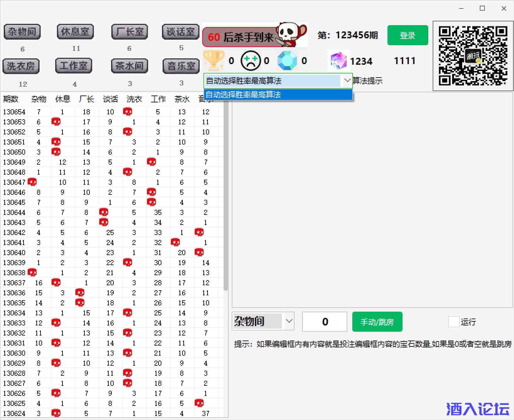
Task: Click the period text 第: 123456期
Action: [x=348, y=35]
